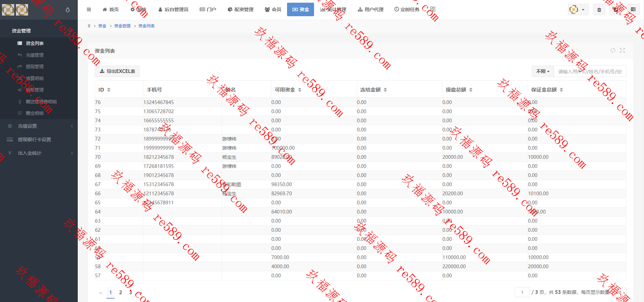Open the 系统 system menu
Image resolution: width=644 pixels, height=302 pixels.
click(x=139, y=9)
